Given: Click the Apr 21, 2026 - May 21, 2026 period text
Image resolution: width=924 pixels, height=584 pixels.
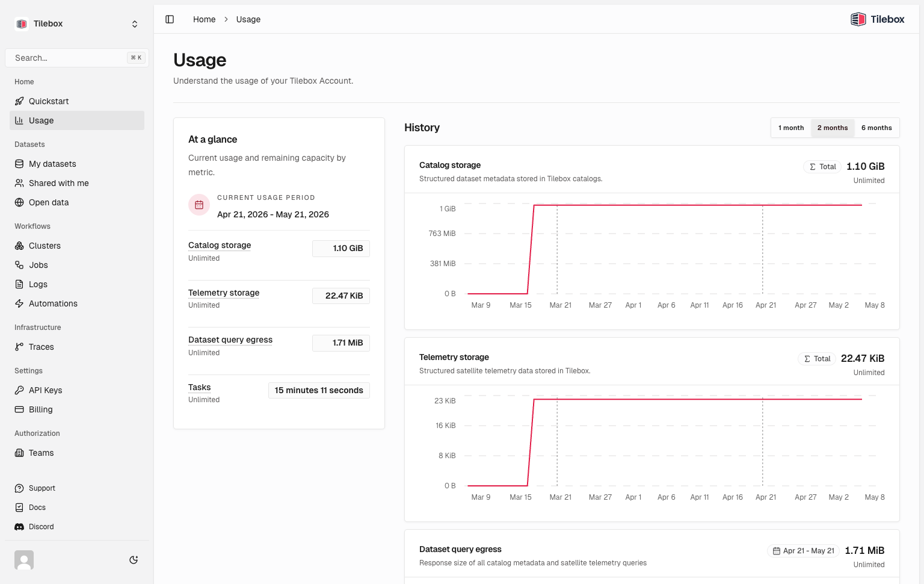Looking at the screenshot, I should tap(273, 214).
